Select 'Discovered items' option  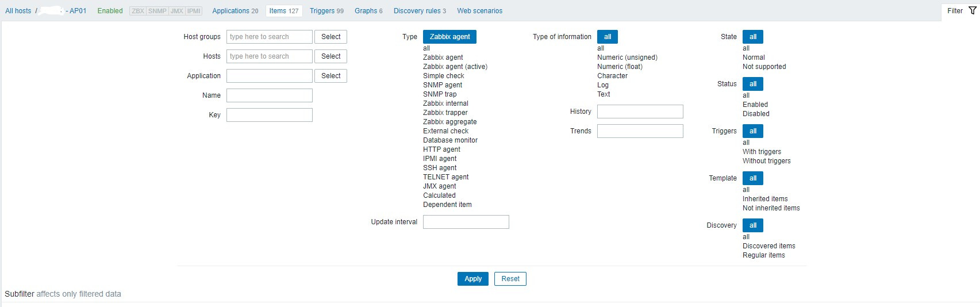coord(768,246)
